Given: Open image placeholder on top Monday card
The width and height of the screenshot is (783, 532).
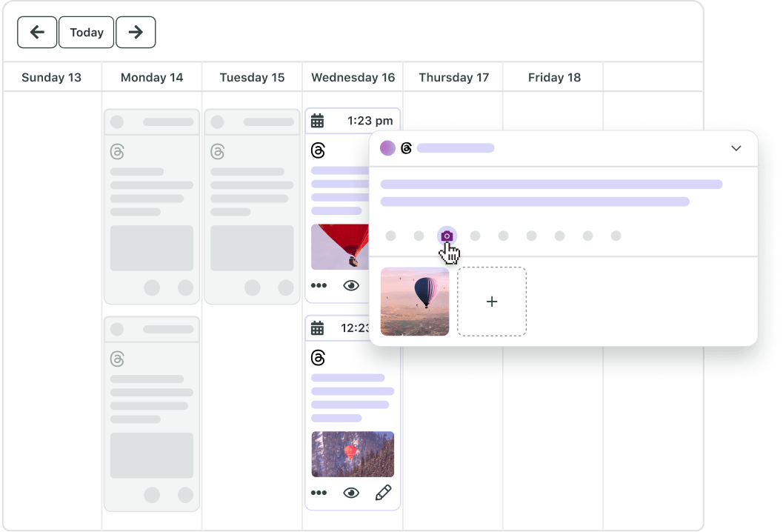Looking at the screenshot, I should (152, 248).
